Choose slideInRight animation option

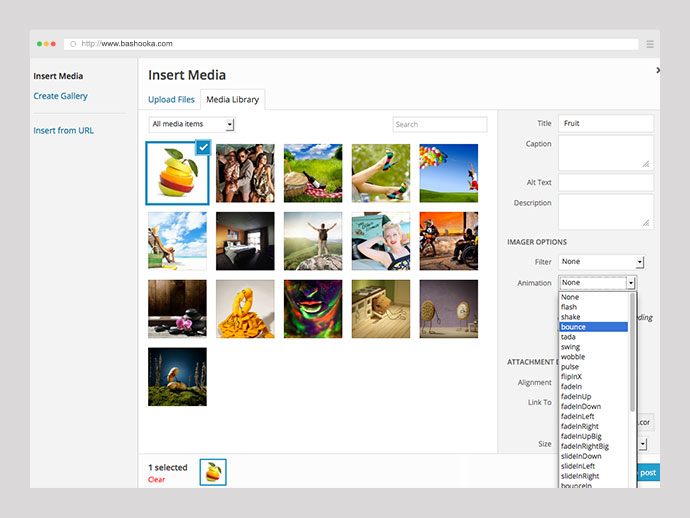(x=593, y=476)
